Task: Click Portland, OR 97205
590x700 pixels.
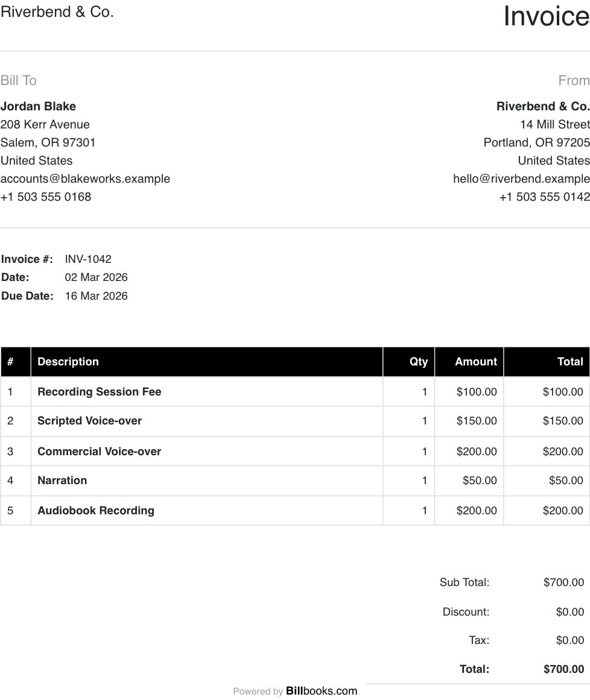Action: click(537, 142)
